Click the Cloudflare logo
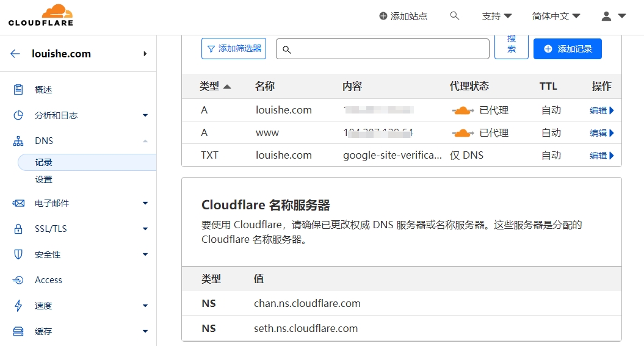The width and height of the screenshot is (644, 346). [x=41, y=16]
